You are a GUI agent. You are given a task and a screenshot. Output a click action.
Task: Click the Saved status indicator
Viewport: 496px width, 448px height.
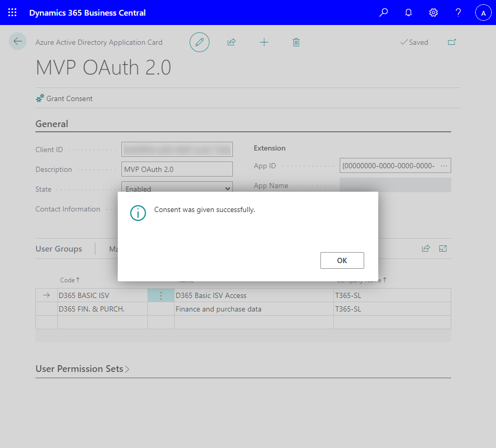414,42
